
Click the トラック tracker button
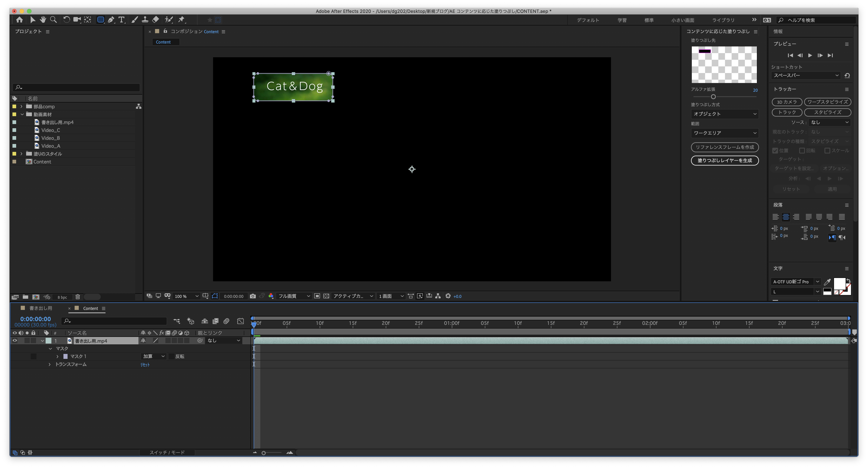[x=787, y=112]
